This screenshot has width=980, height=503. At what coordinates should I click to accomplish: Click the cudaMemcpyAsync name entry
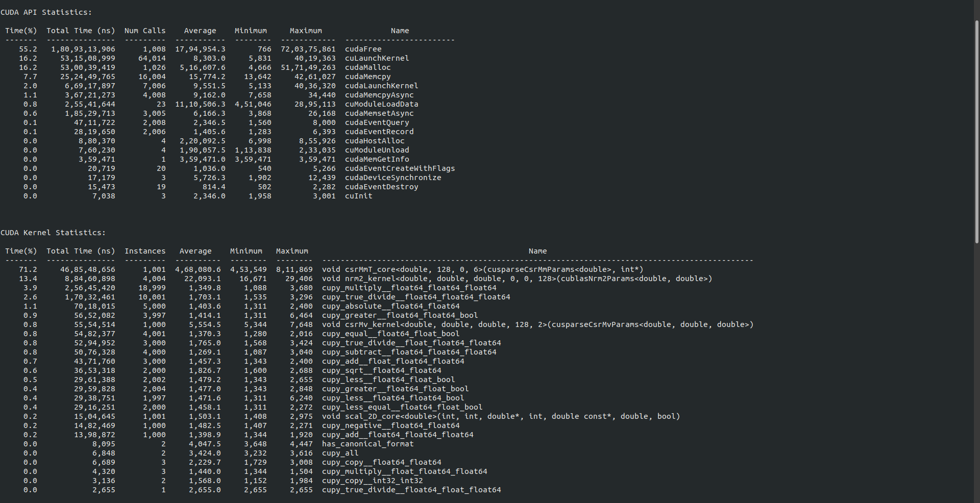coord(379,95)
